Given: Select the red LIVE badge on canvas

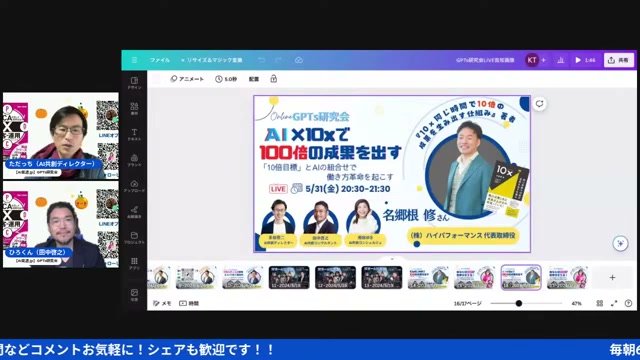Looking at the screenshot, I should [x=278, y=189].
